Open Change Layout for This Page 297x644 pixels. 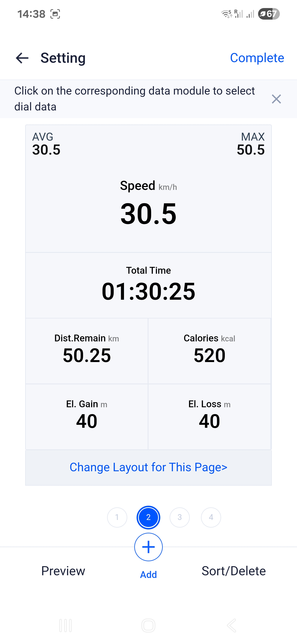[x=148, y=467]
